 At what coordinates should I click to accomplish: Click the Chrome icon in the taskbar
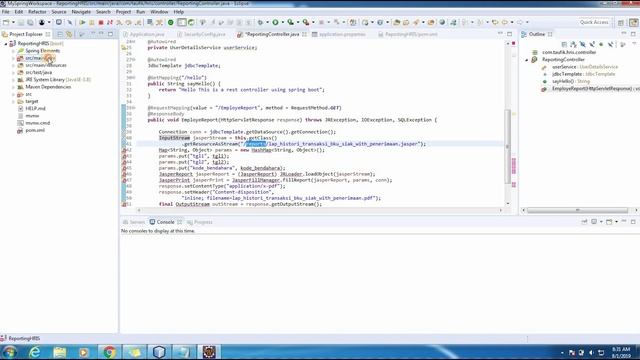[109, 352]
